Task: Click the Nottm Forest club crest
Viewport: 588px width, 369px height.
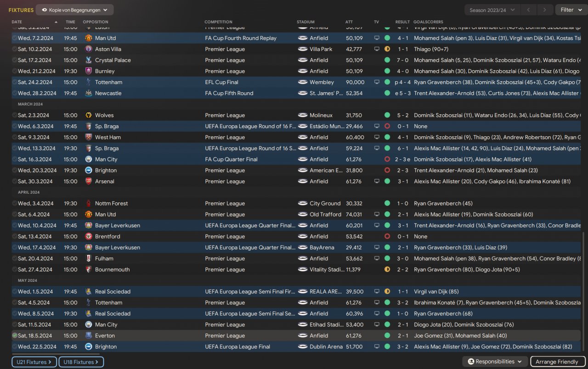Action: [x=89, y=203]
